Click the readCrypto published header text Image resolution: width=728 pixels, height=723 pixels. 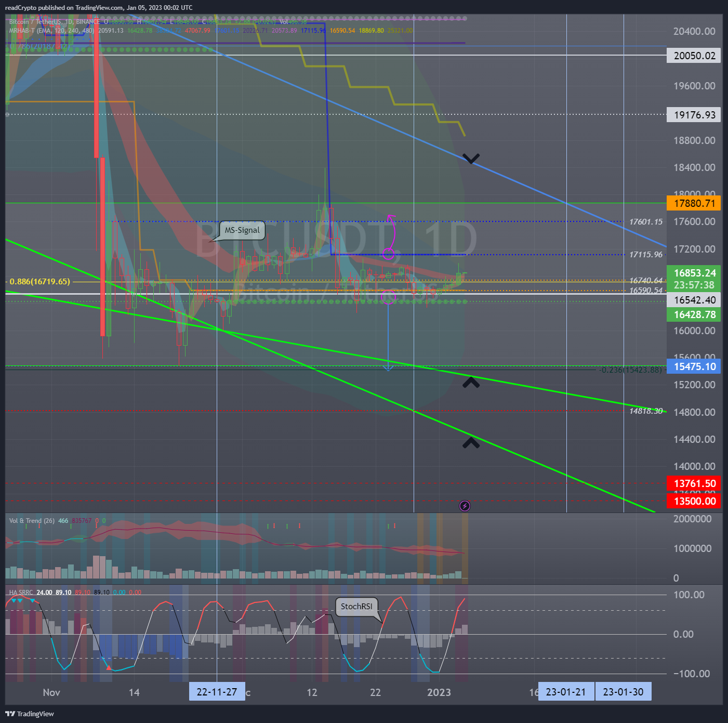[99, 8]
